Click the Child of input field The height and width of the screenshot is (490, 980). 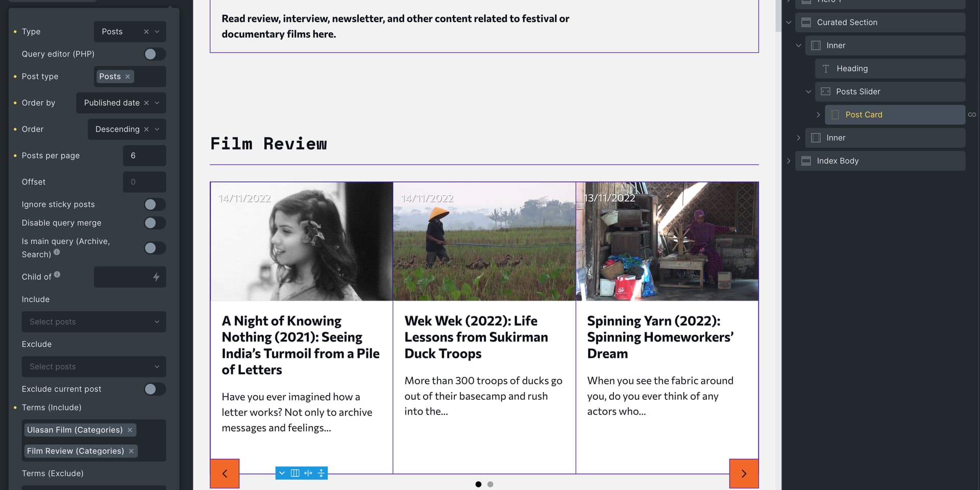point(130,277)
